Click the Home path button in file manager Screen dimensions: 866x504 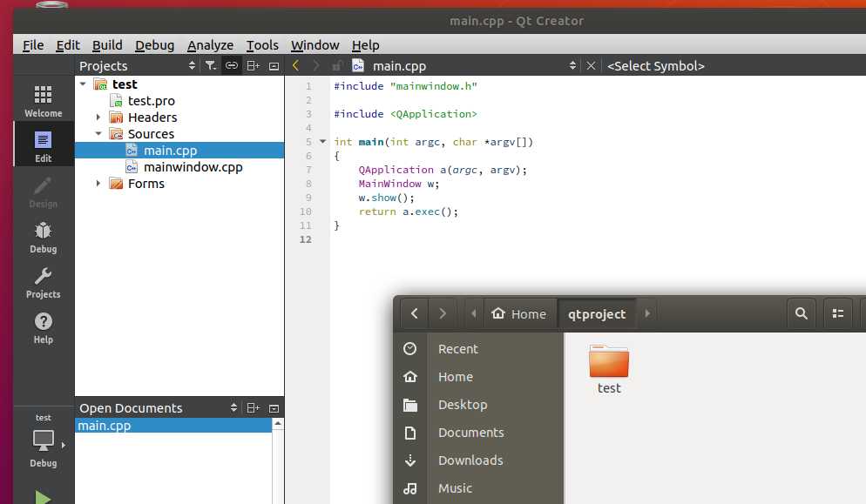pyautogui.click(x=520, y=313)
